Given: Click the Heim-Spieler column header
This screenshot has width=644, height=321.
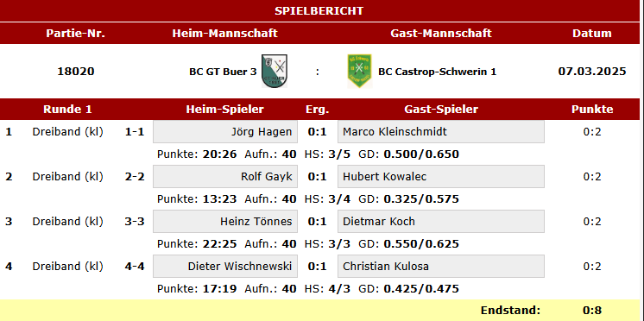Looking at the screenshot, I should pyautogui.click(x=225, y=110).
